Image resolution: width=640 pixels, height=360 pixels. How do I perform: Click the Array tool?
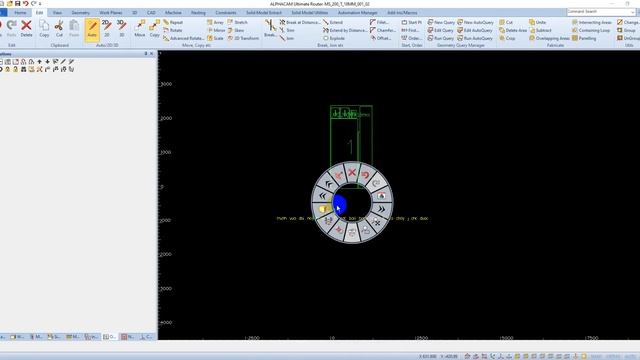(x=216, y=22)
